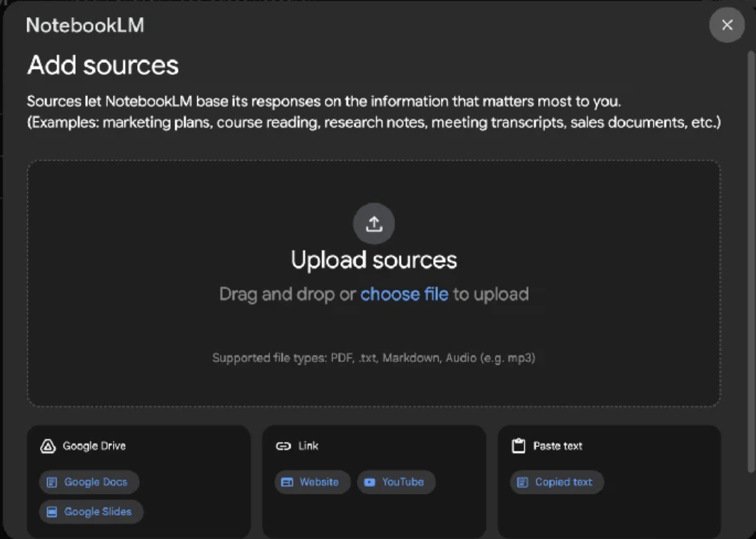The width and height of the screenshot is (756, 539).
Task: Select the Google Slides source button
Action: click(91, 512)
